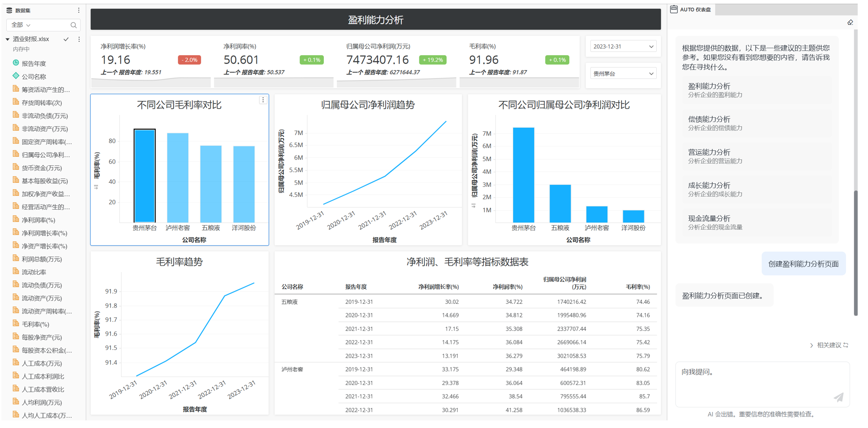Refresh the 相关建议 suggestions
Viewport: 868px width, 428px height.
point(846,345)
